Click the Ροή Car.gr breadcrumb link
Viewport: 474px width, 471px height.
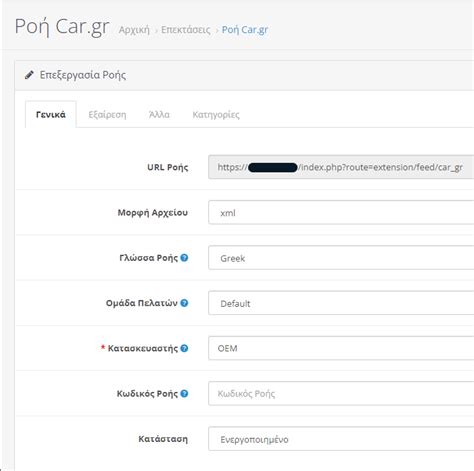point(245,30)
